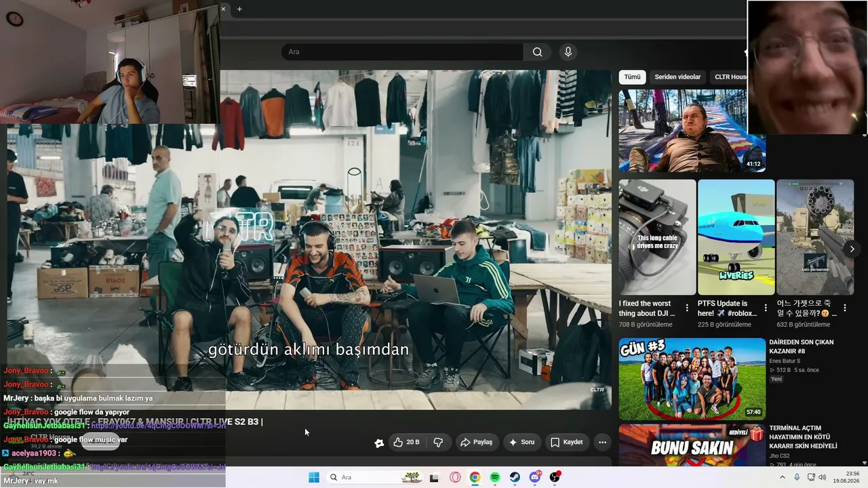This screenshot has height=488, width=868.
Task: Open Steam from the taskbar
Action: coord(515,477)
